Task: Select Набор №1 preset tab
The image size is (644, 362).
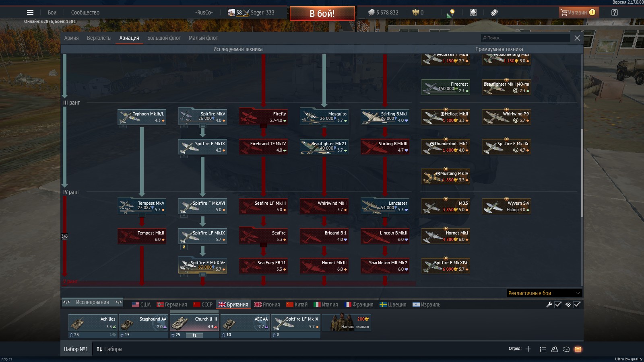Action: (76, 349)
